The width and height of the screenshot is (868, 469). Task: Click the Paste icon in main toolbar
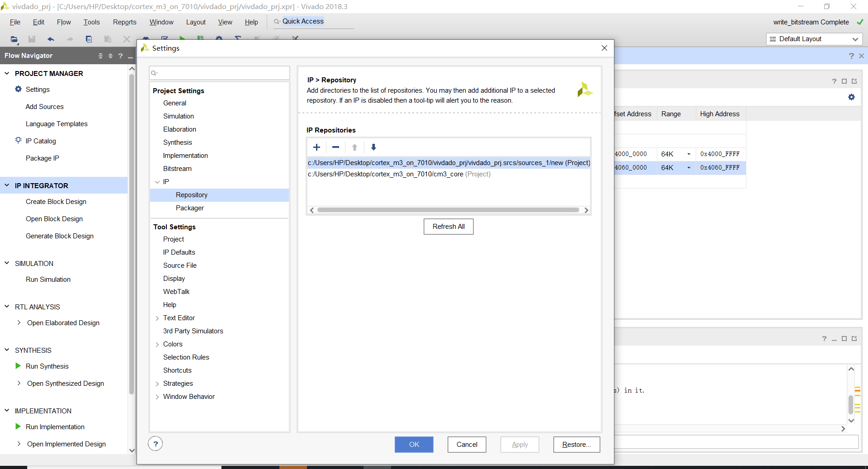click(108, 39)
